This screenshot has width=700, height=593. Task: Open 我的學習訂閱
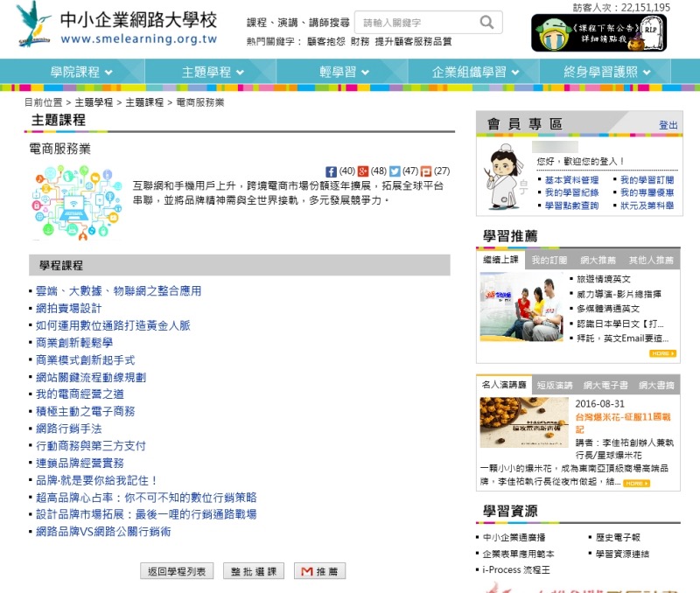pos(647,180)
